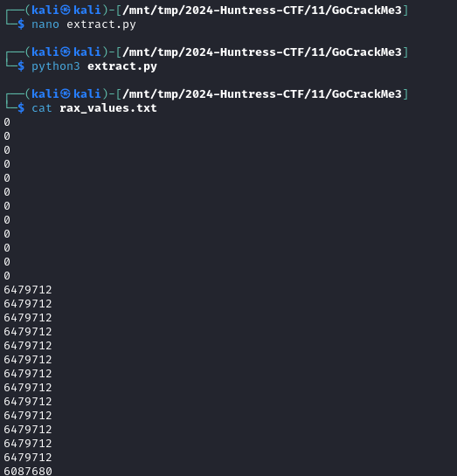The image size is (457, 476).
Task: Click the Kali skull icon in third prompt
Action: pyautogui.click(x=66, y=94)
